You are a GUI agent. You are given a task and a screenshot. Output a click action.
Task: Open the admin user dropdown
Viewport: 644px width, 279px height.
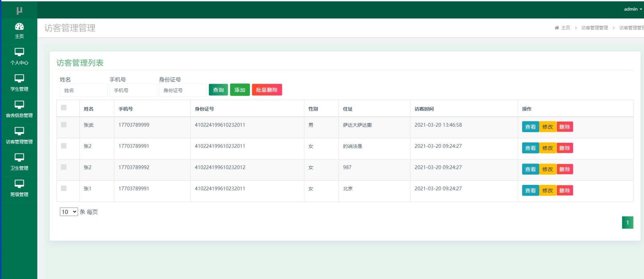633,9
